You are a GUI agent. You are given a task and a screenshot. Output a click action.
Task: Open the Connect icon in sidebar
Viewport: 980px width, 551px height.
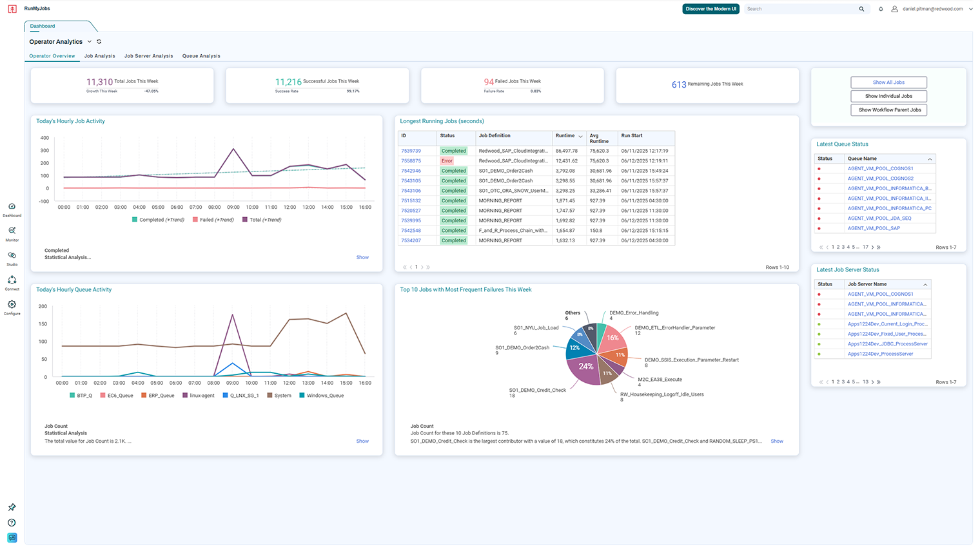[x=12, y=280]
